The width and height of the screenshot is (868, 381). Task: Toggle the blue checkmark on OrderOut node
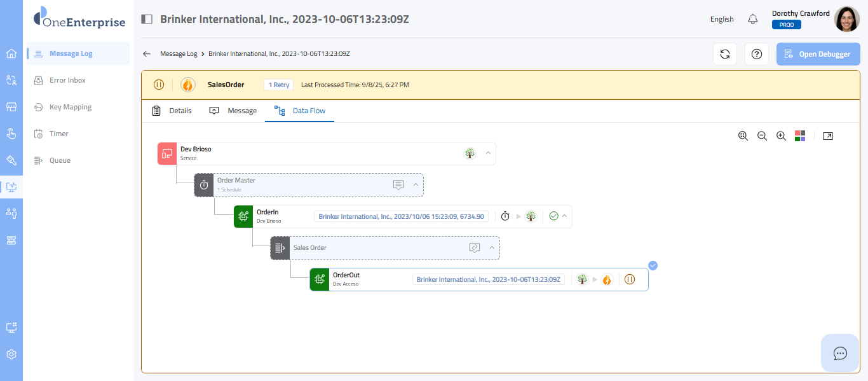(x=653, y=266)
